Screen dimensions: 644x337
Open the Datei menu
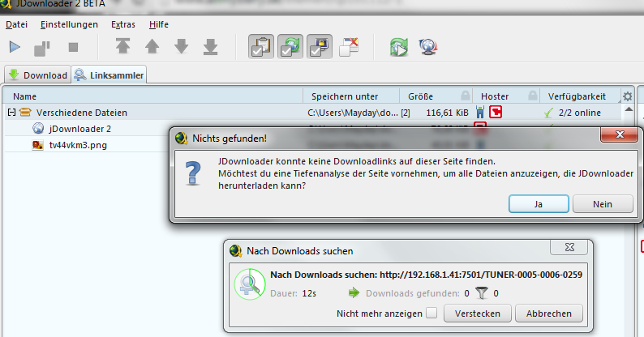coord(16,24)
